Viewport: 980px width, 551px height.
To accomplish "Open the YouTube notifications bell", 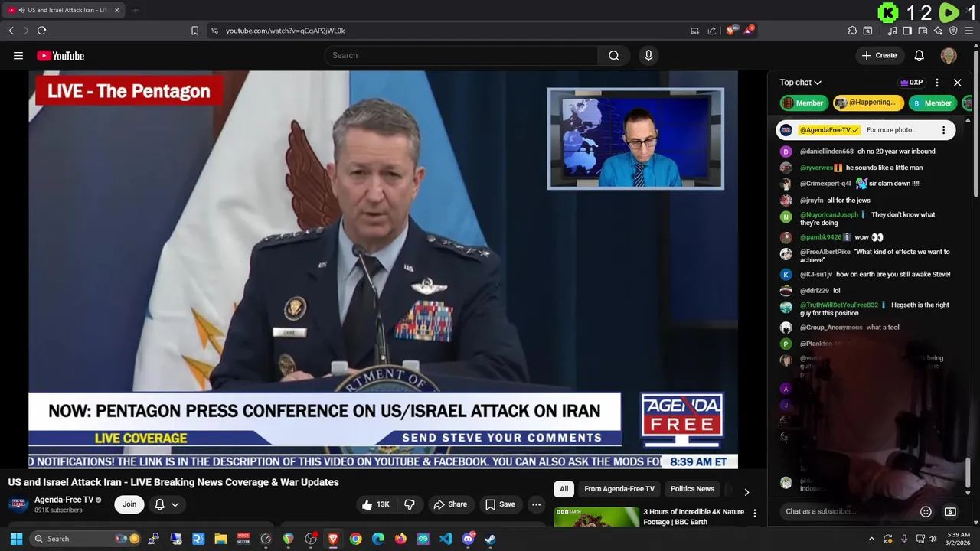I will [x=920, y=55].
